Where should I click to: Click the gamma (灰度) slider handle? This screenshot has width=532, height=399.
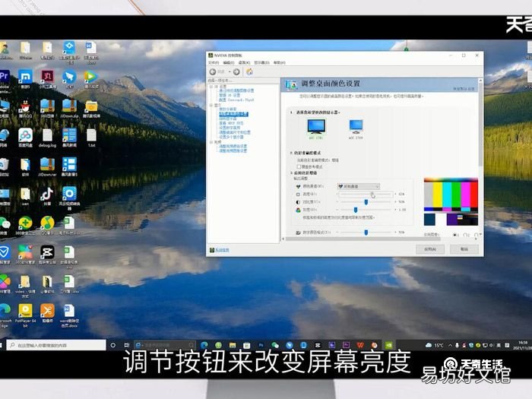coord(356,210)
